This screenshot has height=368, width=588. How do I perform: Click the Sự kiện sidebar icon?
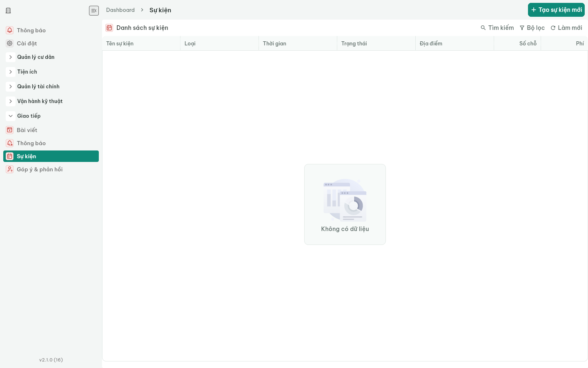tap(10, 156)
